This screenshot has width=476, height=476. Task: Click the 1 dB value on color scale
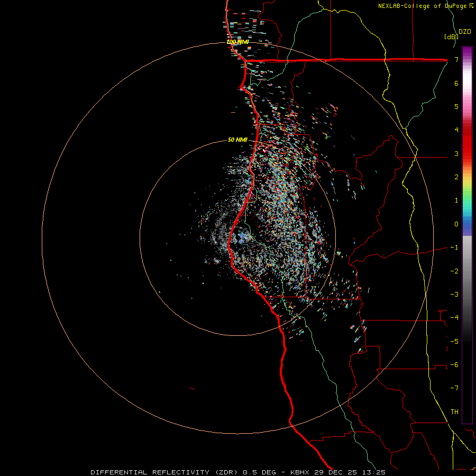pos(456,200)
